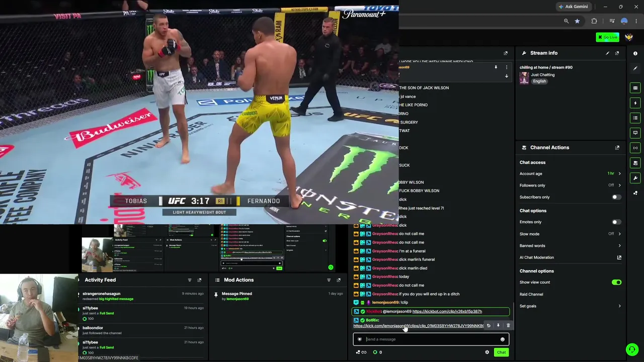Open the account avatar next to Go Live
Viewport: 644px width, 362px height.
[x=629, y=37]
